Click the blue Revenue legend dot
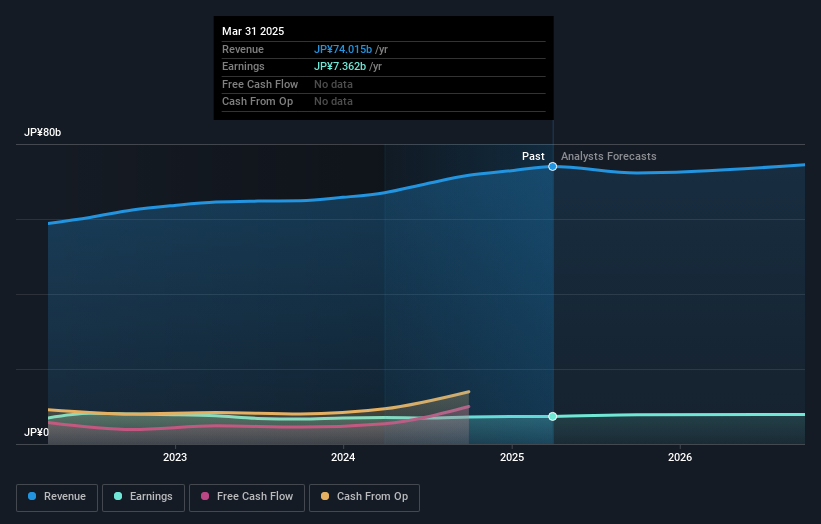Viewport: 821px width, 524px height. point(32,496)
